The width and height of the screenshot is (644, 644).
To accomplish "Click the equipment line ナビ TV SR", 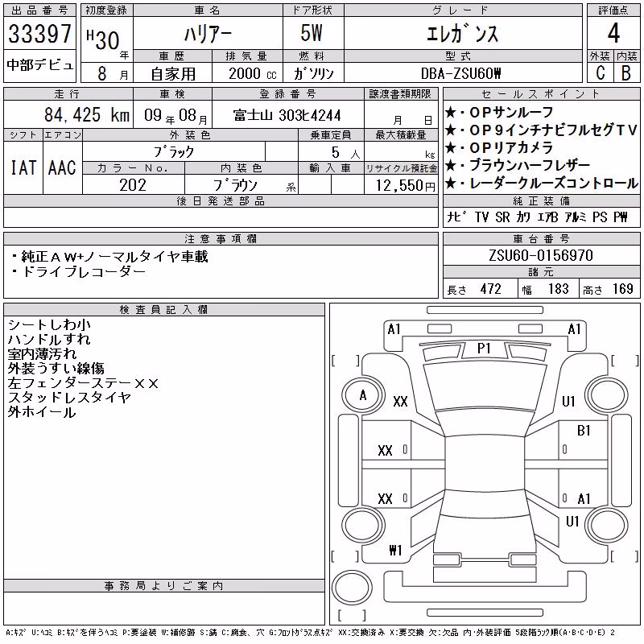I will pyautogui.click(x=537, y=217).
